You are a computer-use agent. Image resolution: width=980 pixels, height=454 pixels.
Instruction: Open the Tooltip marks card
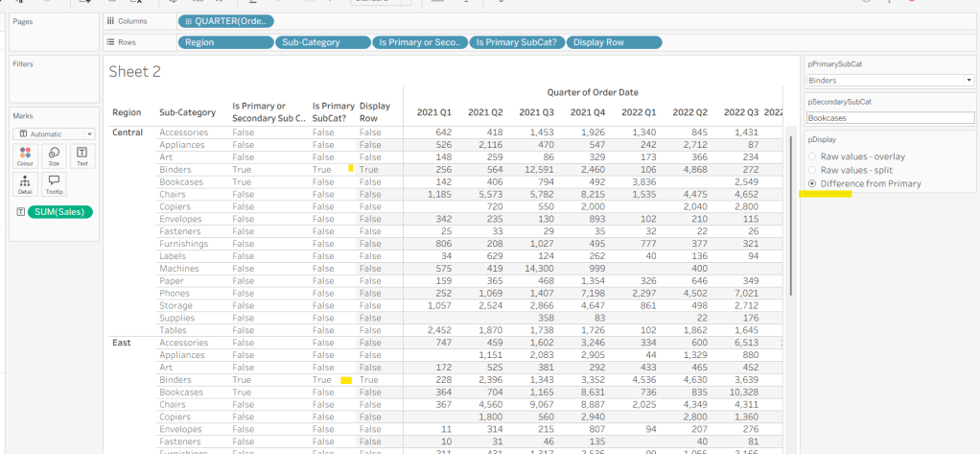tap(53, 182)
